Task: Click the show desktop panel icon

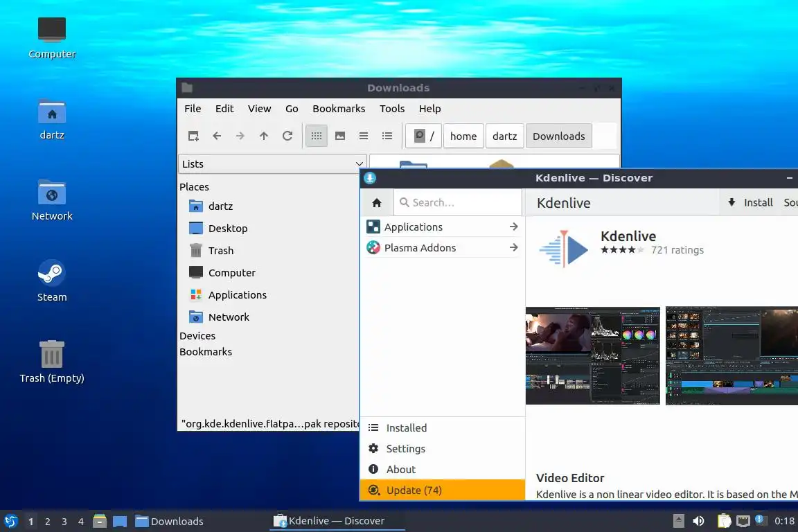Action: pos(120,522)
